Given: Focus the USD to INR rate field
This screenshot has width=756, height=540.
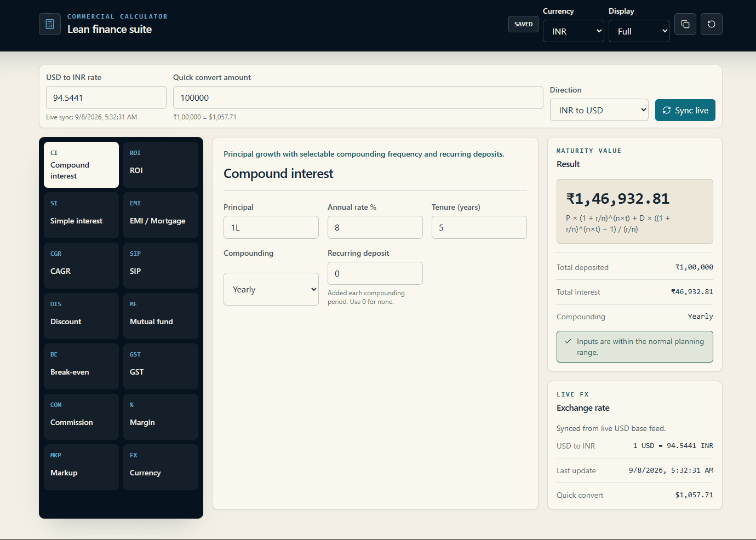Looking at the screenshot, I should (x=106, y=97).
